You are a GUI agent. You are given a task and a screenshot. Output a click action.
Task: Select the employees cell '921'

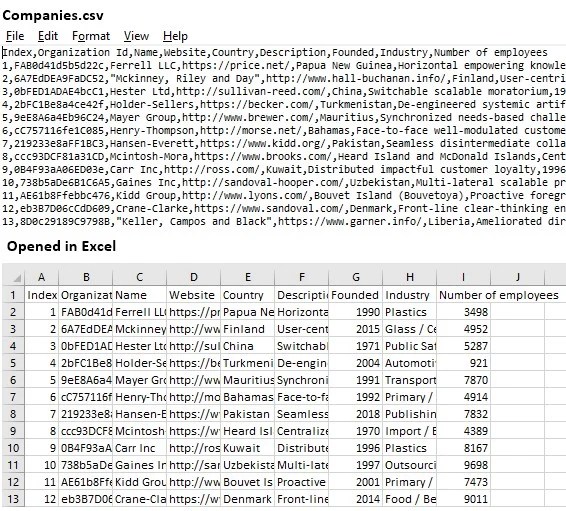463,363
